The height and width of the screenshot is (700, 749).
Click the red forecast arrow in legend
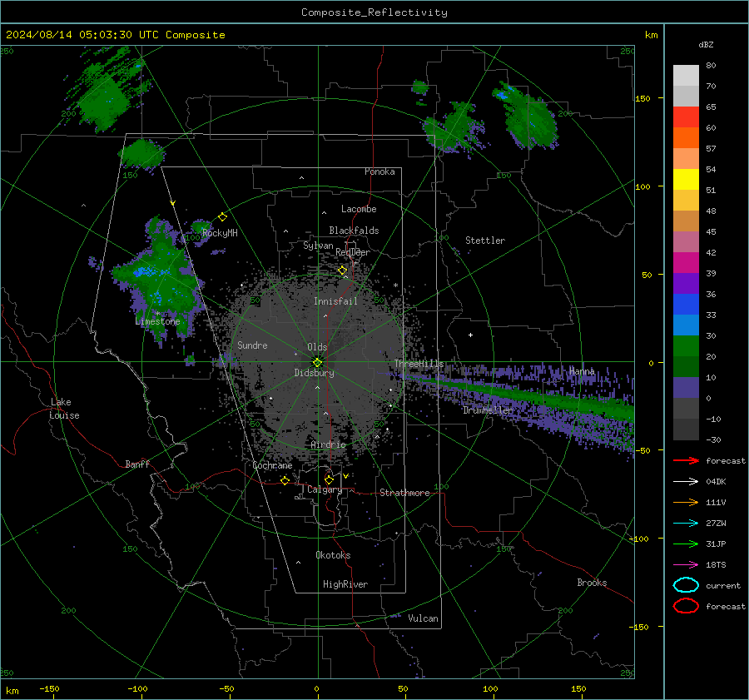tap(686, 460)
